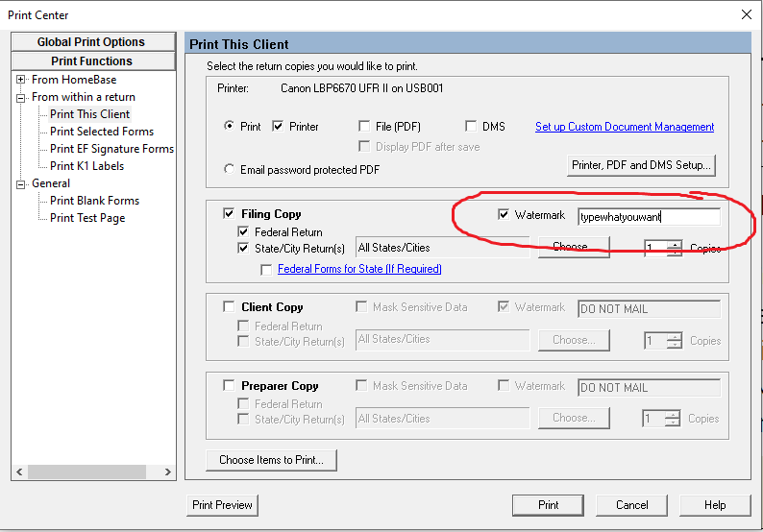The width and height of the screenshot is (763, 532).
Task: Open Print EF Signature Forms item
Action: coord(111,149)
